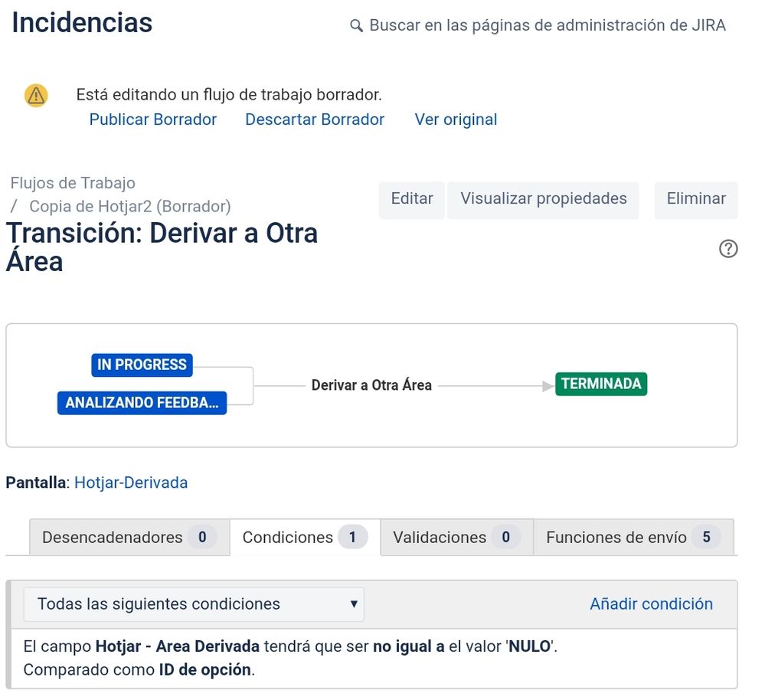
Task: Click the search magnifier icon
Action: [355, 25]
